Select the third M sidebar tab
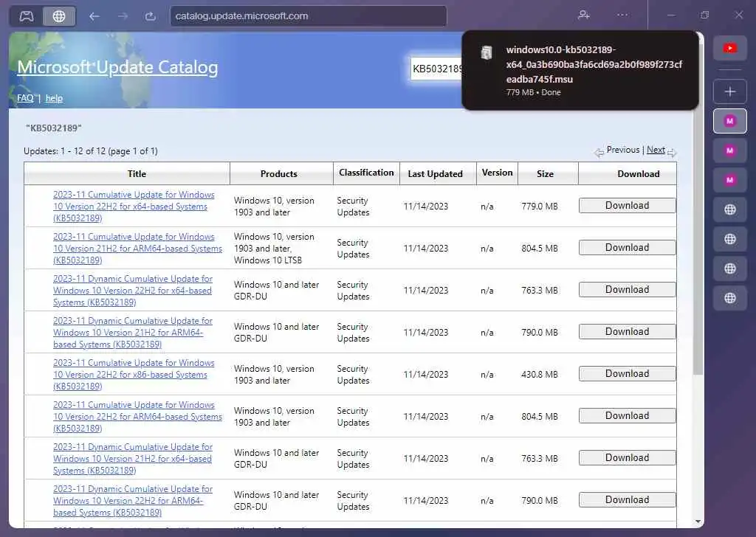The height and width of the screenshot is (537, 756). (x=730, y=180)
